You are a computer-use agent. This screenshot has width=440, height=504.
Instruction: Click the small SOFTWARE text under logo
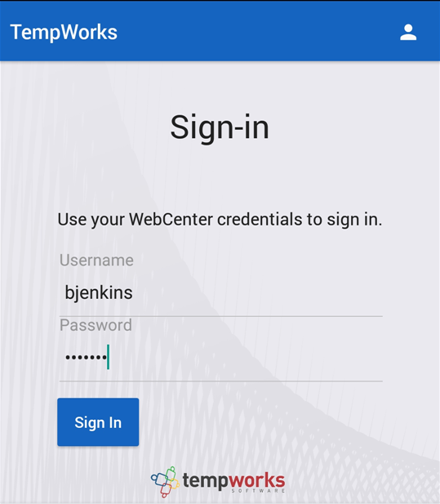coord(258,491)
